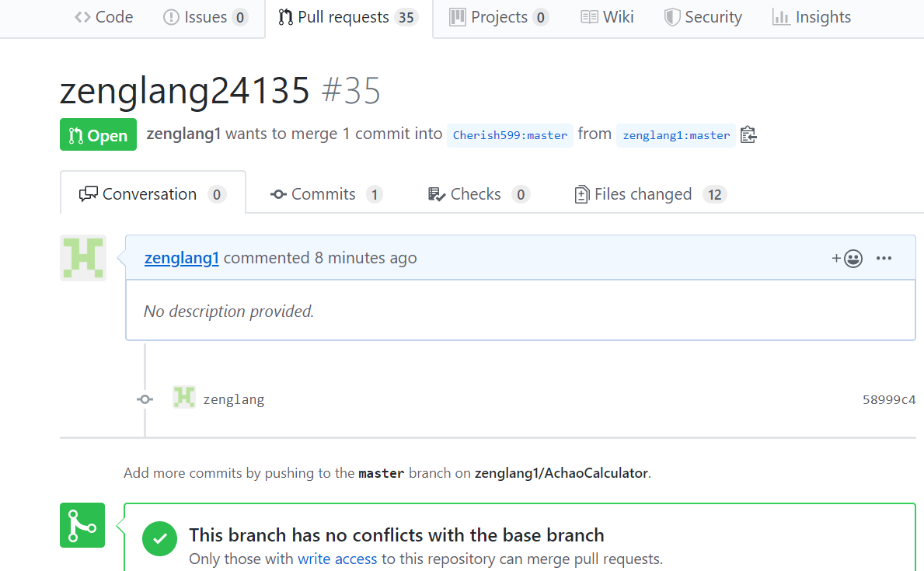Open the zenglang1 commenter profile link
The width and height of the screenshot is (924, 571).
pos(182,257)
